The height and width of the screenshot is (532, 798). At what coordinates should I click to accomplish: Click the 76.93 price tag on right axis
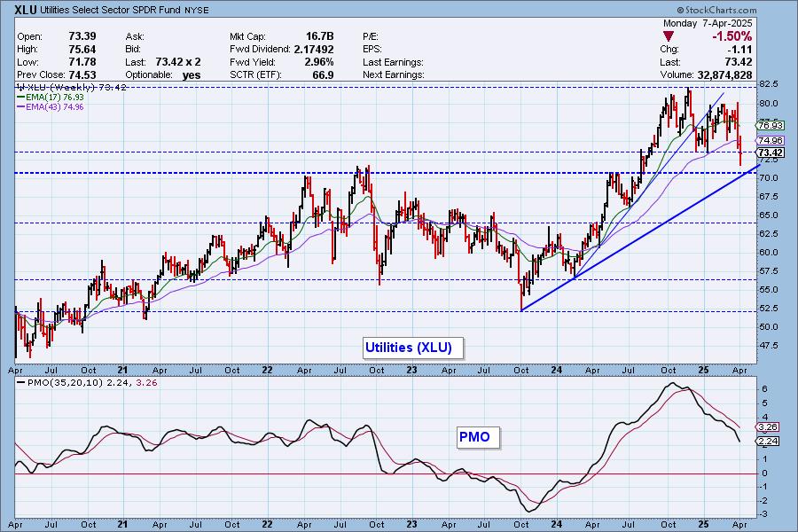pos(770,125)
